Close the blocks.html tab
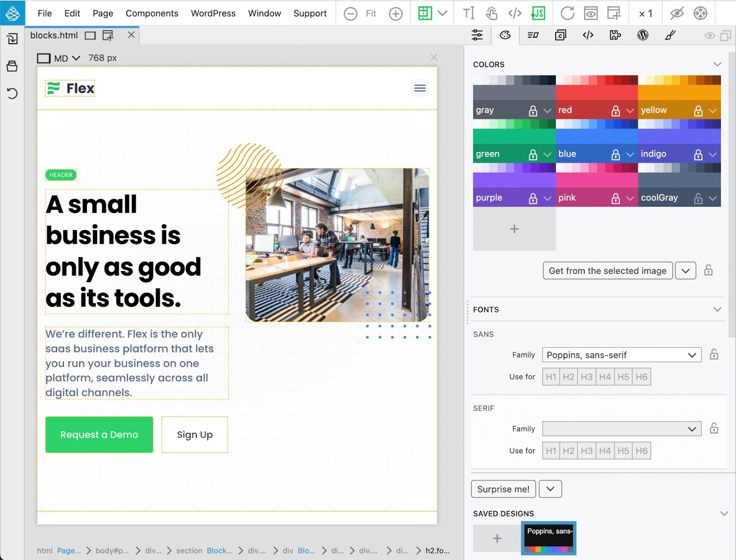736x560 pixels. click(131, 35)
